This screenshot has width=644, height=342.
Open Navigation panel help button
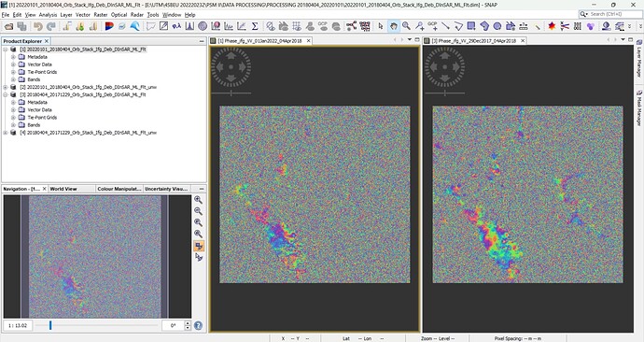tap(198, 325)
